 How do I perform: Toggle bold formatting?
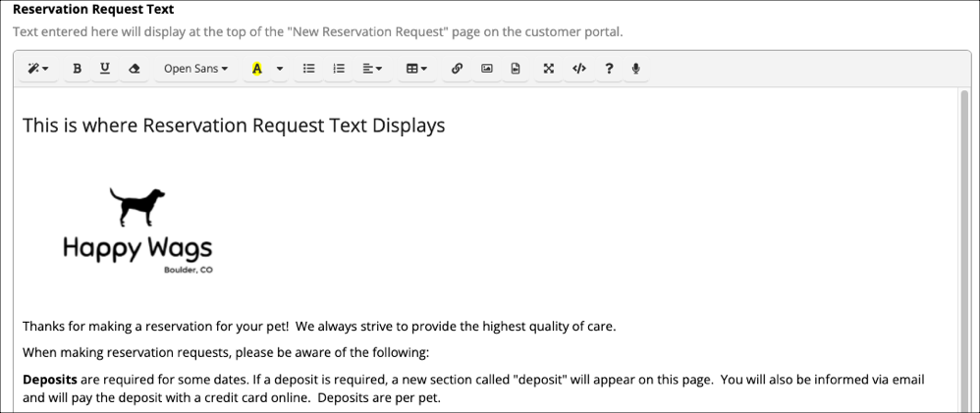click(77, 69)
